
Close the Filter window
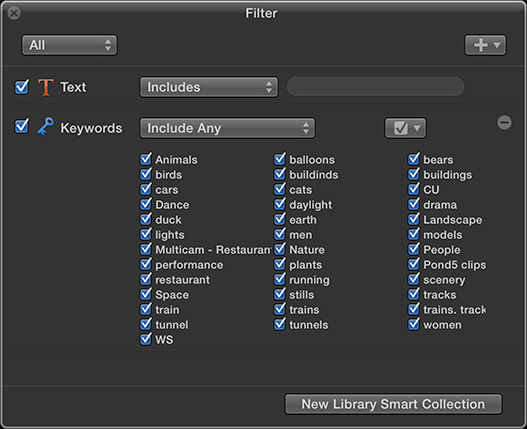[14, 13]
